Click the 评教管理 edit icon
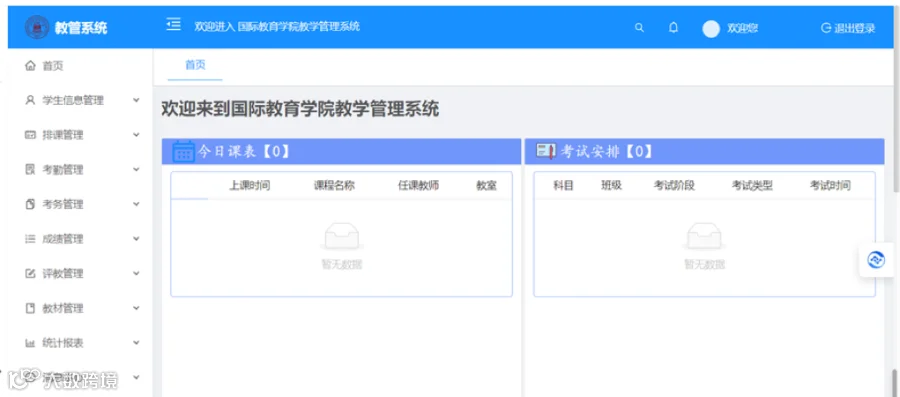The image size is (900, 397). (30, 274)
